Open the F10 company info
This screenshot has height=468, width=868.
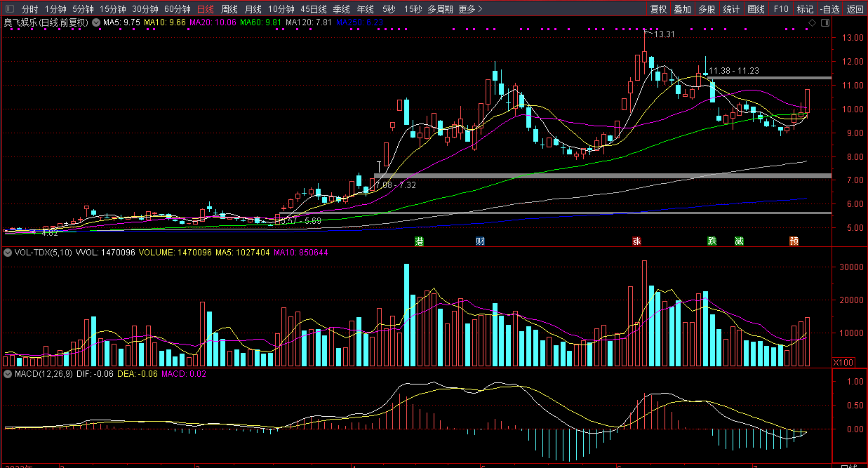(x=781, y=9)
